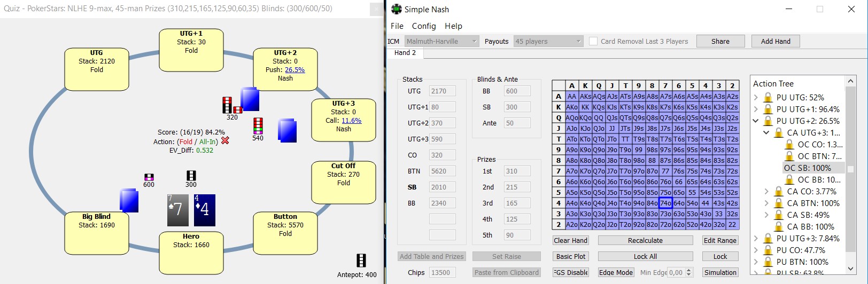Screen dimensions: 868x284
Task: Click the lock icon beside CA BTN: 100%
Action: [x=778, y=203]
